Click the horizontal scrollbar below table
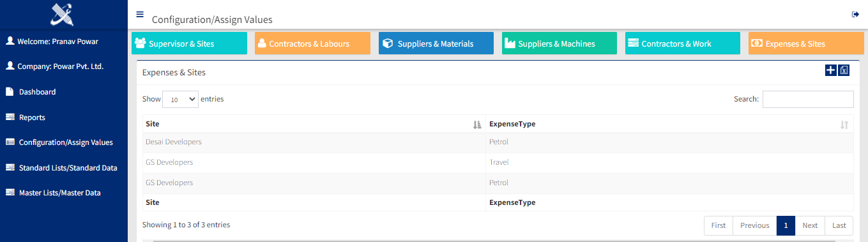The height and width of the screenshot is (242, 868). point(497,241)
